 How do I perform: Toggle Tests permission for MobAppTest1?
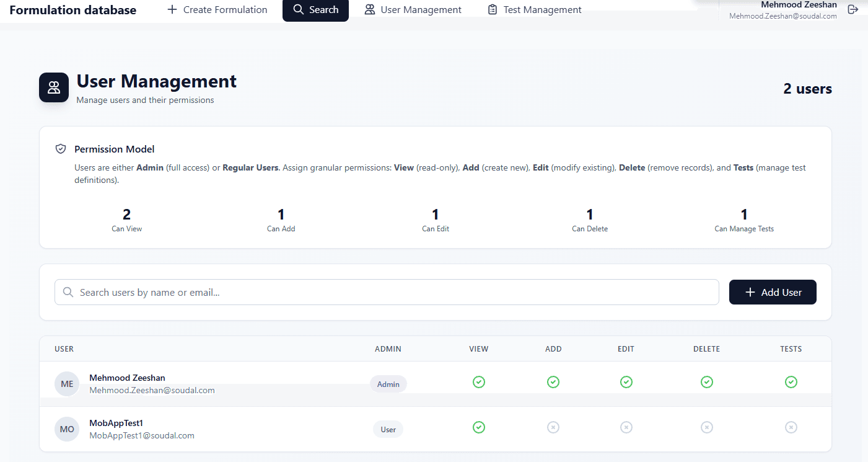[791, 427]
